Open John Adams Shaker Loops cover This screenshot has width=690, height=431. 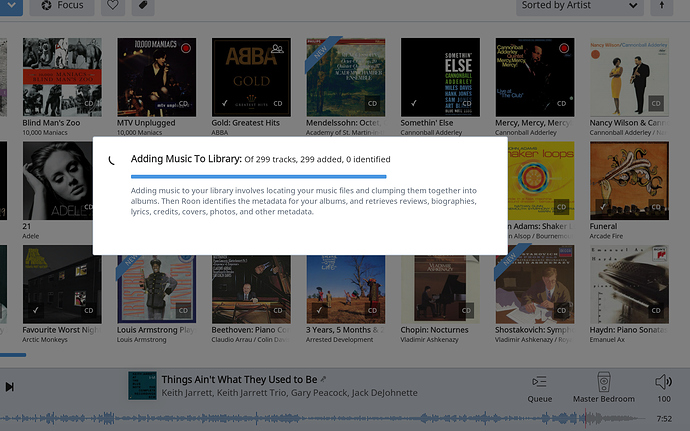click(x=541, y=181)
